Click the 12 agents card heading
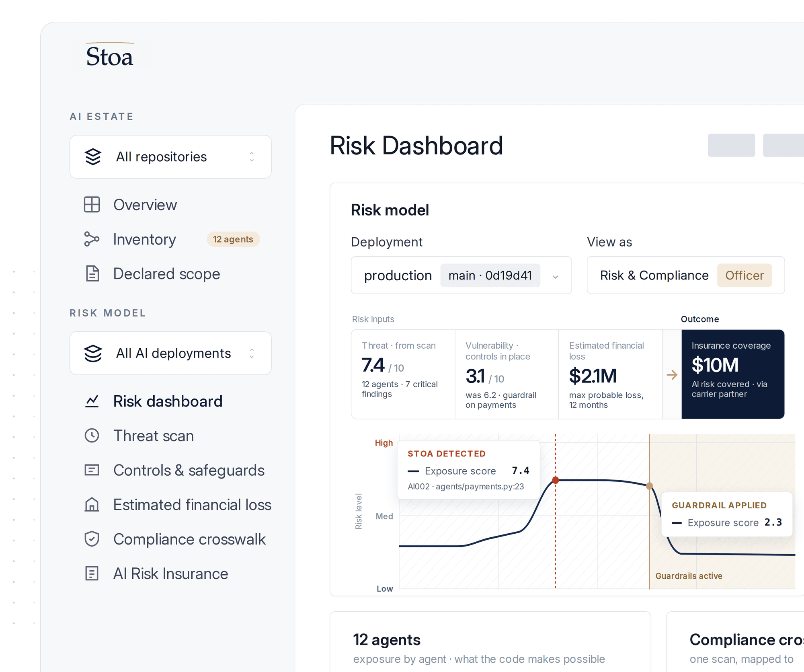804x672 pixels. click(387, 640)
